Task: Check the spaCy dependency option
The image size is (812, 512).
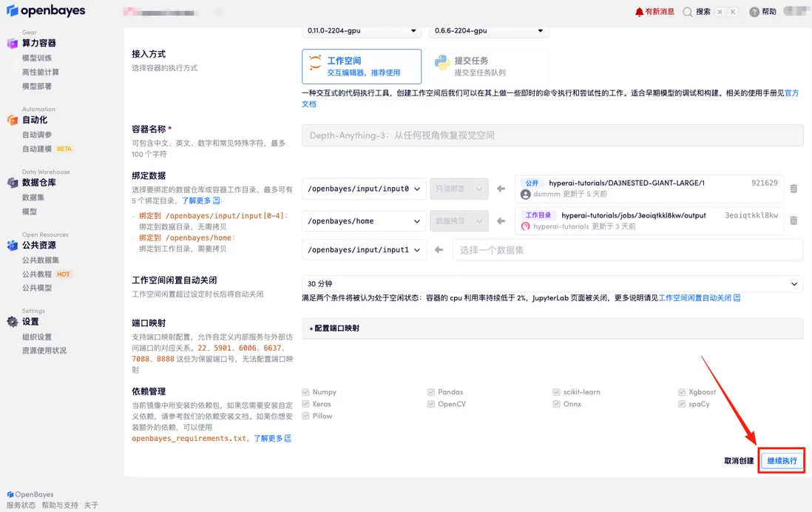Action: coord(682,404)
